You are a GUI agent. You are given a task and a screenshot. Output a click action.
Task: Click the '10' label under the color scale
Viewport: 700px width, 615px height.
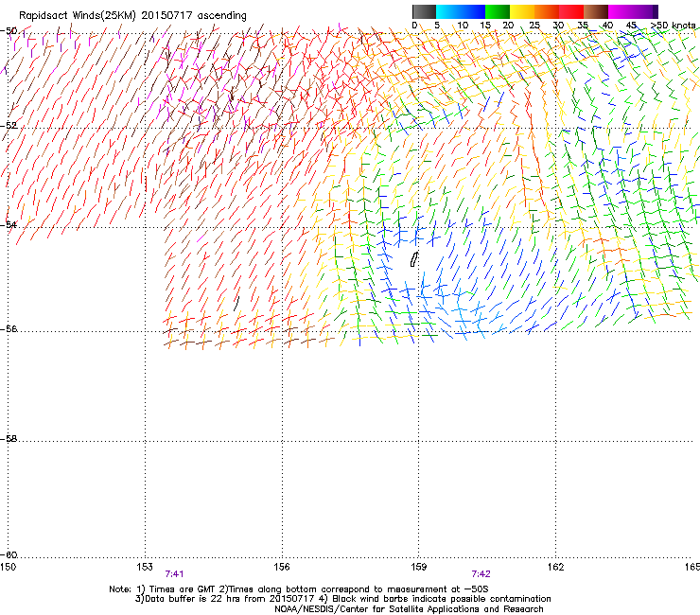(x=463, y=26)
